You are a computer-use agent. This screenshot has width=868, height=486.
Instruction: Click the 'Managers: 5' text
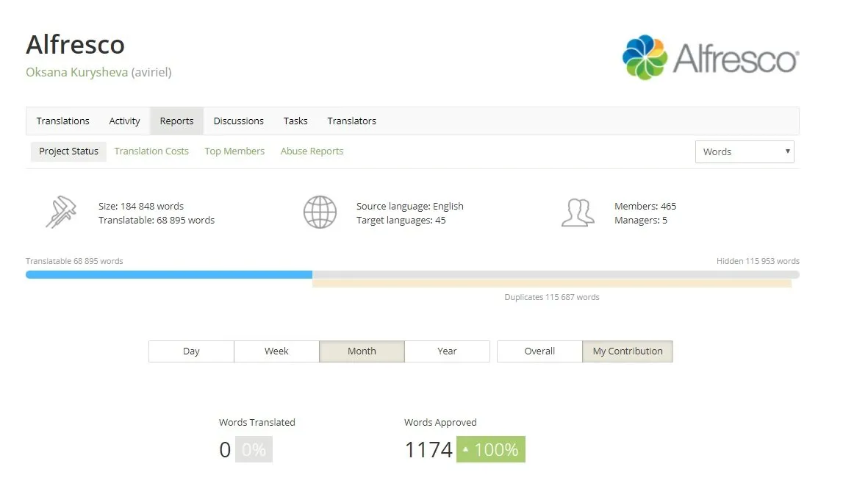click(x=641, y=221)
